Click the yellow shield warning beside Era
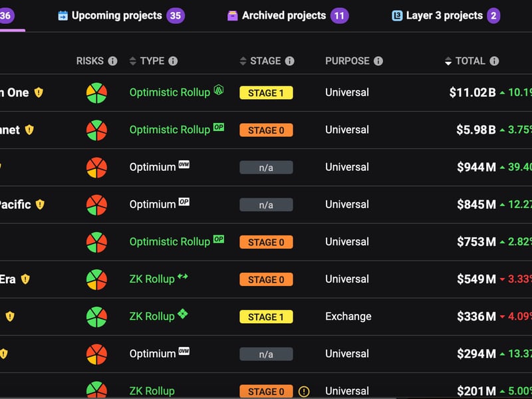 25,279
